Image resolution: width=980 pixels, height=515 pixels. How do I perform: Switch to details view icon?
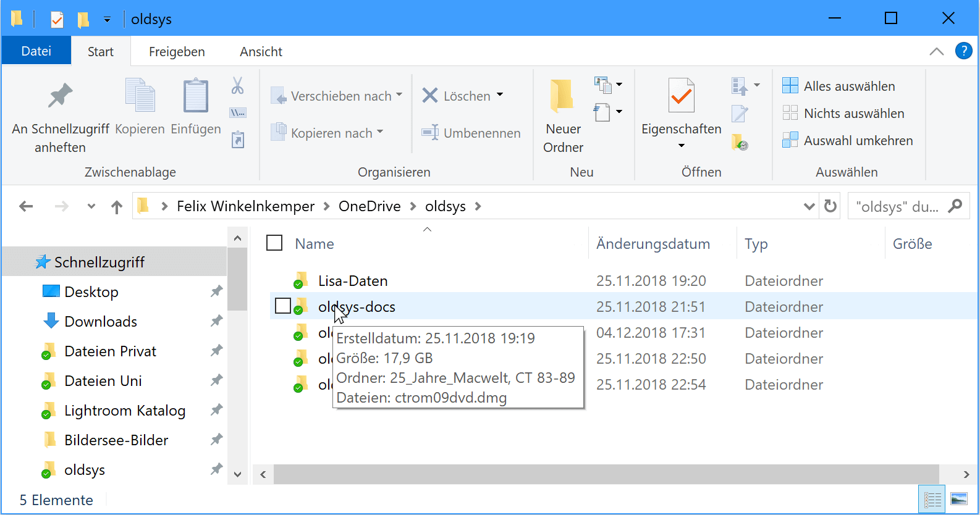click(932, 500)
